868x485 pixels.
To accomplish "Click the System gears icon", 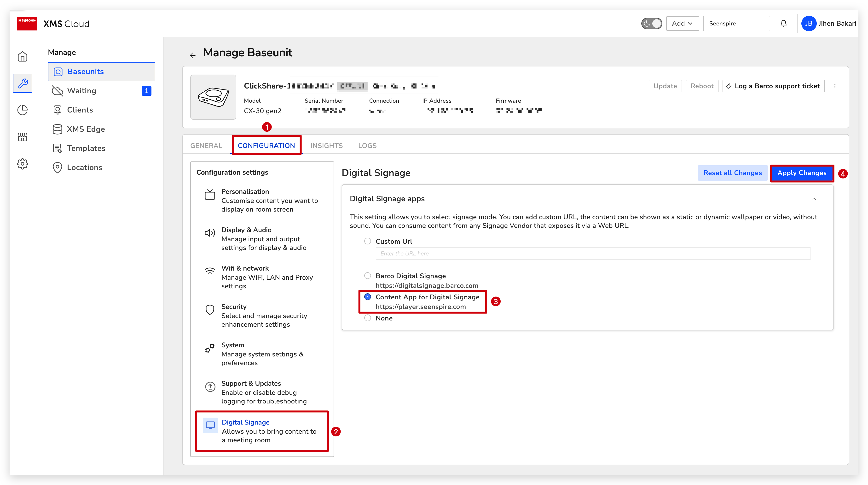I will [210, 348].
